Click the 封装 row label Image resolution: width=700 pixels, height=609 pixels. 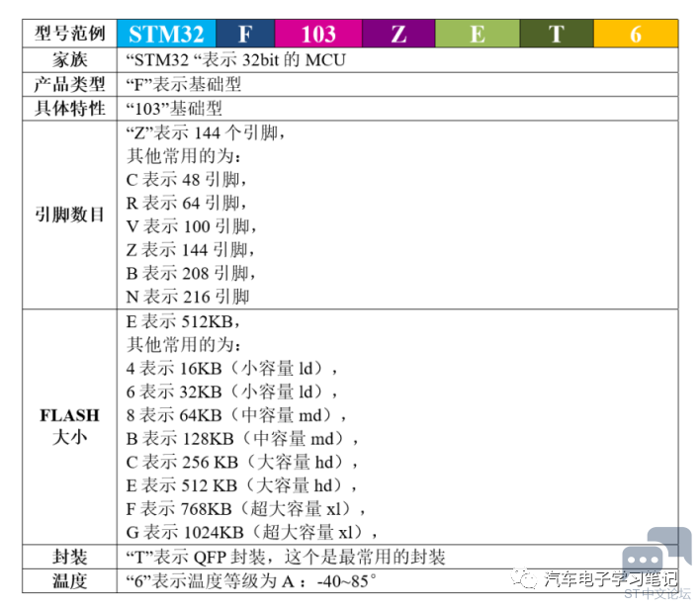pyautogui.click(x=69, y=557)
